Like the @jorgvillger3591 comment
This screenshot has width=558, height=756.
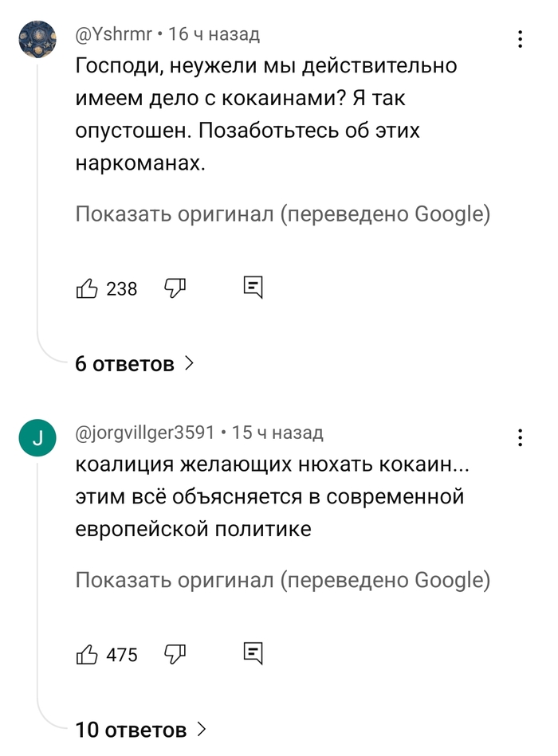[x=87, y=655]
